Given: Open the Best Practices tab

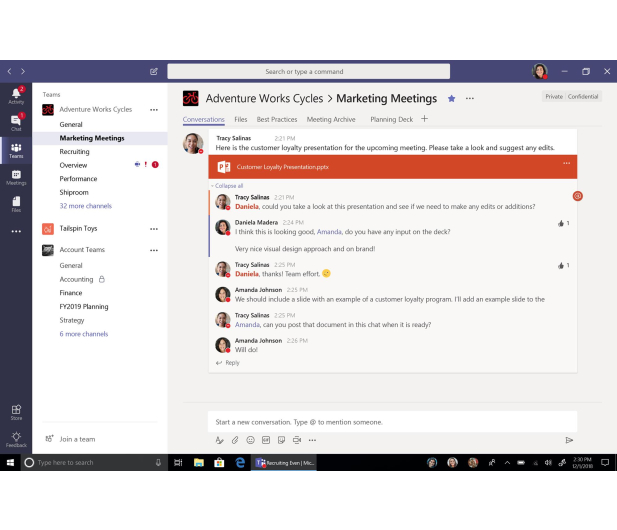Looking at the screenshot, I should click(277, 119).
